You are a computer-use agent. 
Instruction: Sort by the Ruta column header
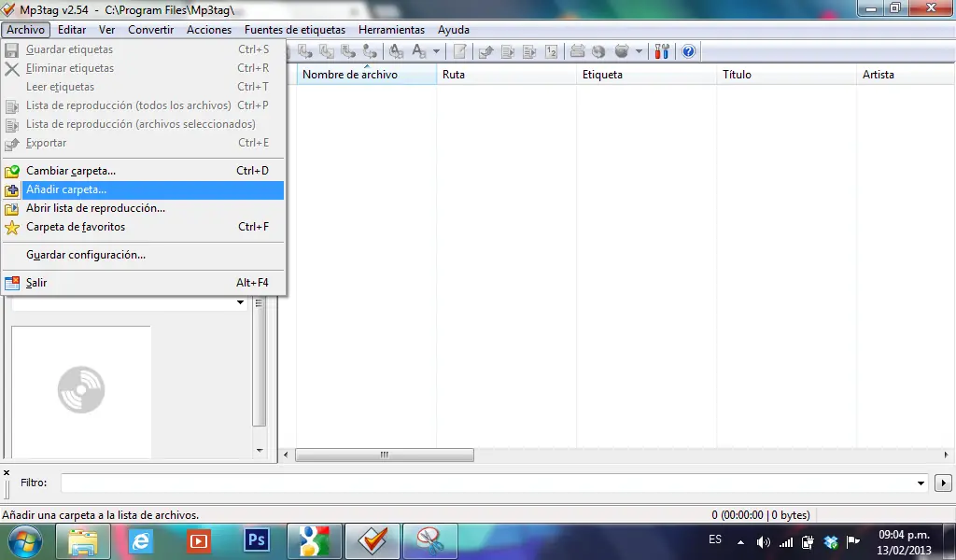coord(507,75)
